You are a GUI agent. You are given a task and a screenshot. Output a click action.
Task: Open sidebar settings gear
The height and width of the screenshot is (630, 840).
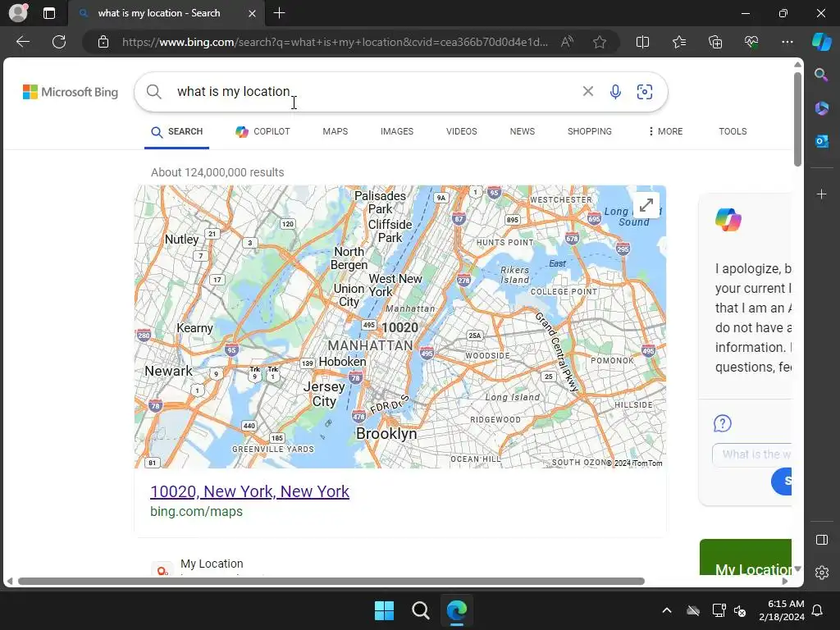click(821, 572)
